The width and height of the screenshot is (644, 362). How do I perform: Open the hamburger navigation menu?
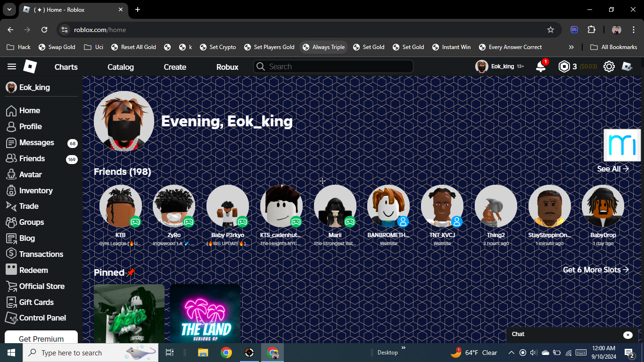pyautogui.click(x=12, y=66)
